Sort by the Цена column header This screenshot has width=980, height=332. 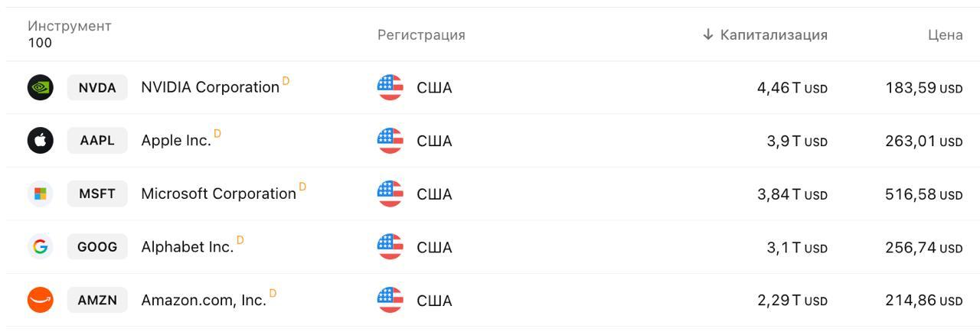tap(945, 34)
